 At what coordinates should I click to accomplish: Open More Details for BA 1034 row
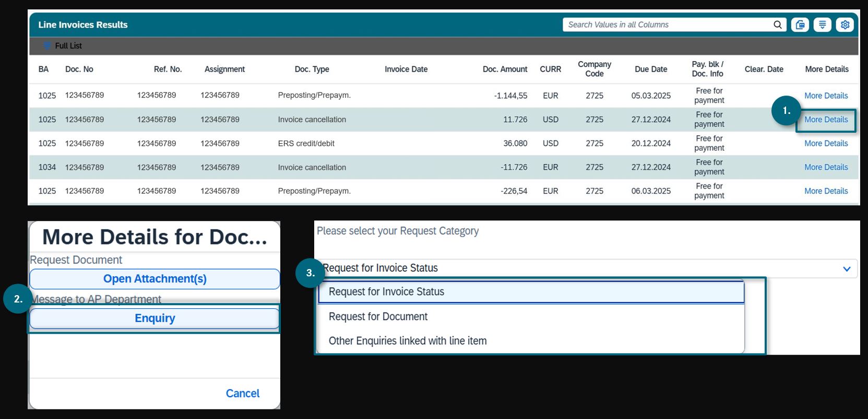(x=826, y=167)
